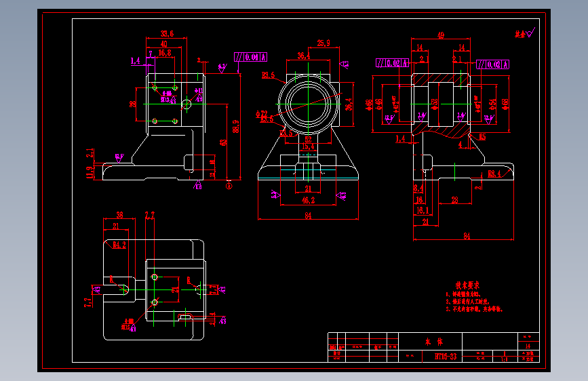Image resolution: width=588 pixels, height=381 pixels.
Task: Pick the 15,4 dimension value
Action: point(309,146)
